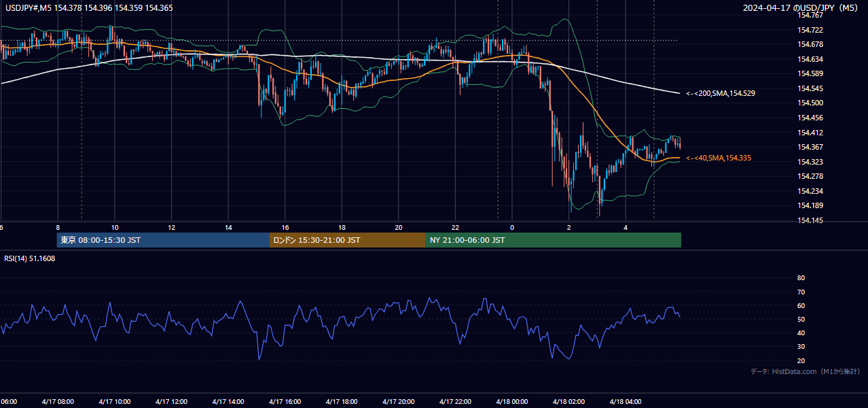Click price axis value 154.545
Screen dimensions: 868x408
point(810,88)
